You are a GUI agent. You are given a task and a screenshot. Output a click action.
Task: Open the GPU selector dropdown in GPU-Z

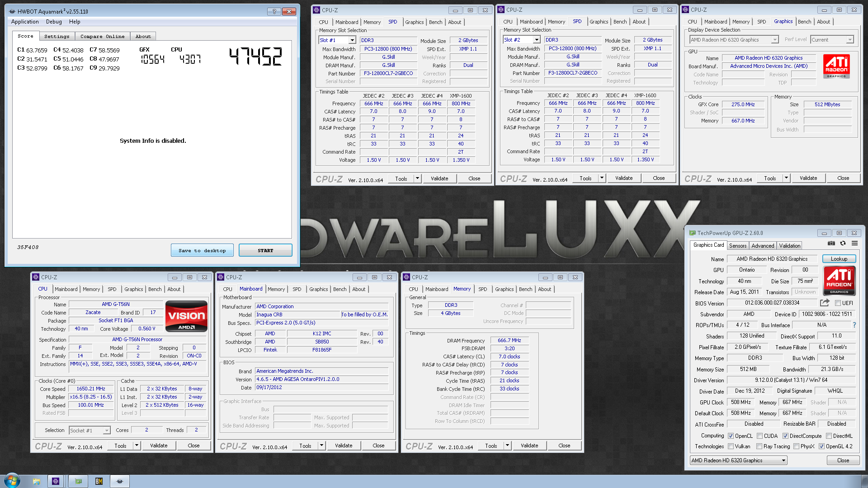739,460
